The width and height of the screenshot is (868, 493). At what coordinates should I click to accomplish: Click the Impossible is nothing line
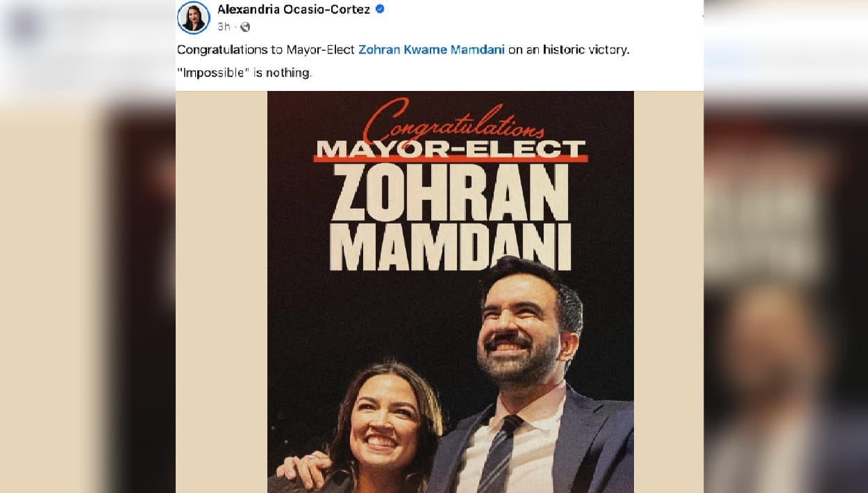coord(246,72)
